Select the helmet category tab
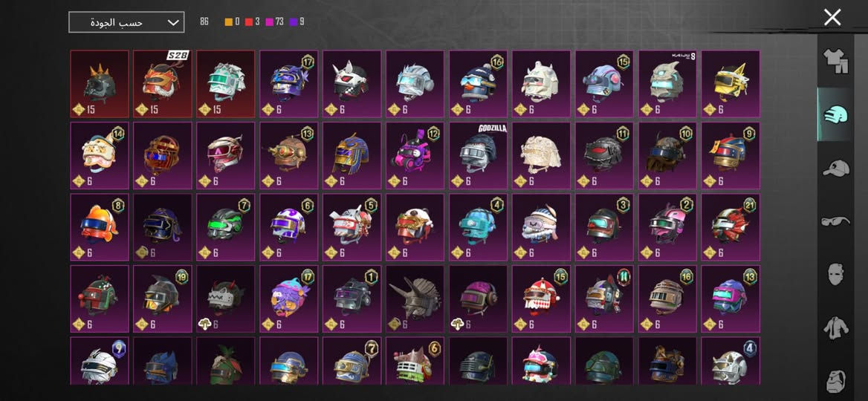This screenshot has width=868, height=401. pyautogui.click(x=836, y=115)
